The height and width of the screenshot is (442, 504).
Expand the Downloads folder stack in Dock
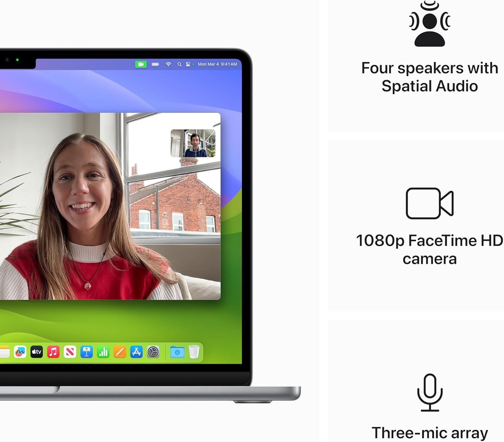[177, 352]
